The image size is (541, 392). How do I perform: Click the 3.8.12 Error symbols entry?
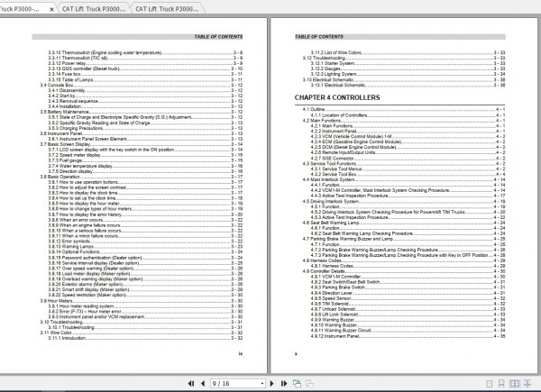(145, 242)
